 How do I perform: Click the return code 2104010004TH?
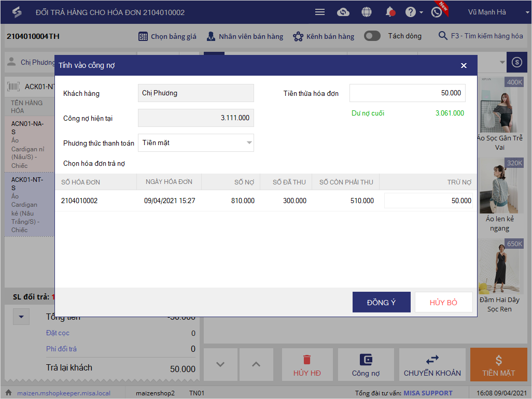click(x=33, y=36)
